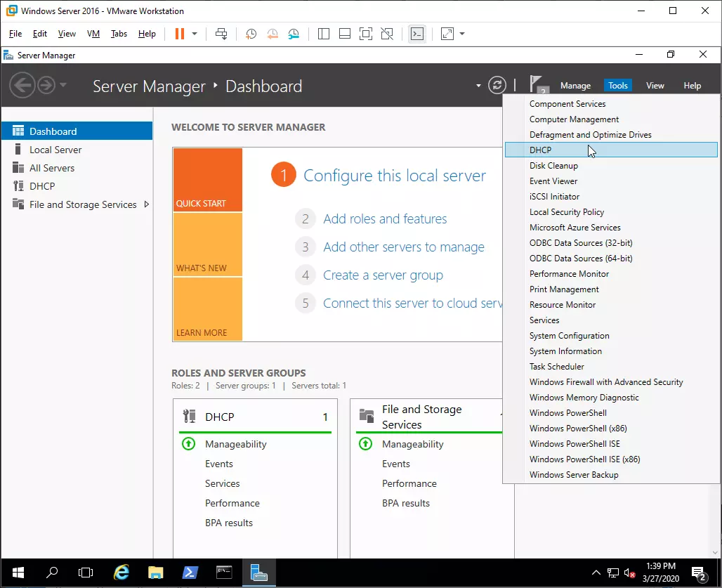Click green Manageability icon under File and Storage
The height and width of the screenshot is (588, 722).
click(x=366, y=444)
